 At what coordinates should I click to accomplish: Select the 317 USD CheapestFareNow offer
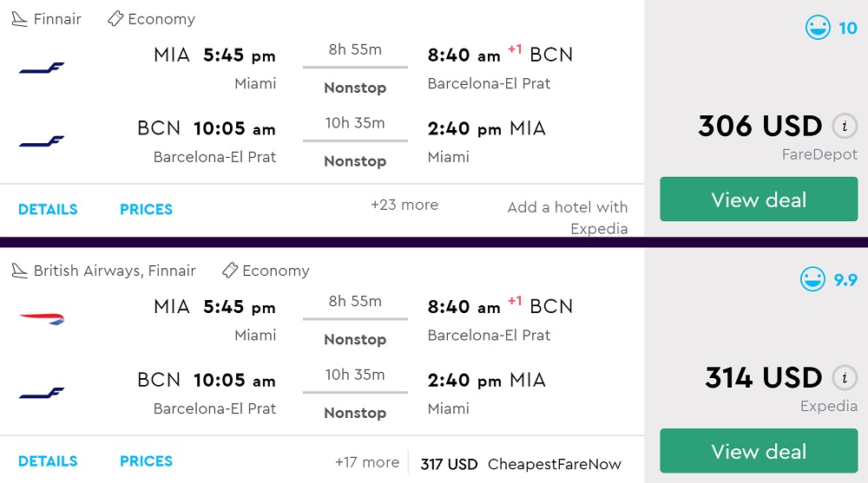pyautogui.click(x=521, y=464)
